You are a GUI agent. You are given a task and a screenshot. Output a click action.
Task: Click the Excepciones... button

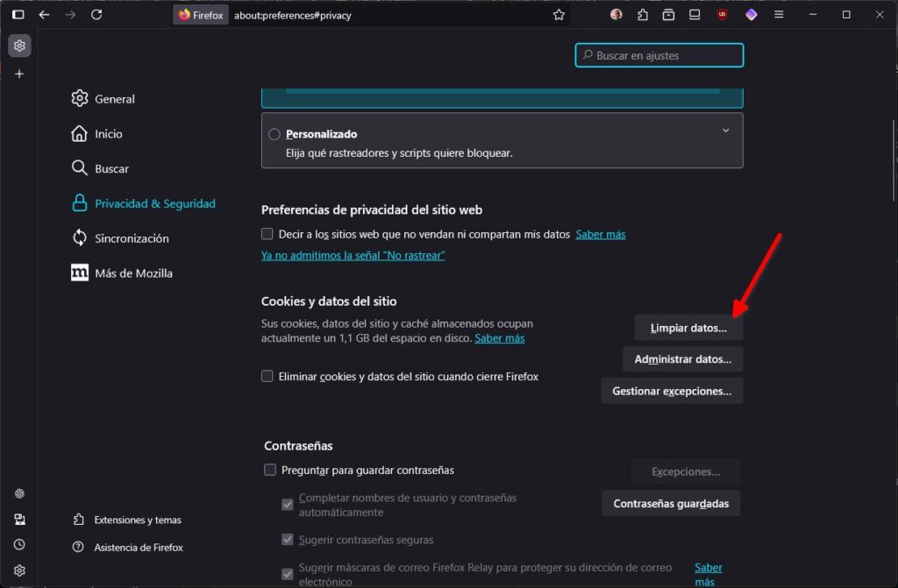[686, 471]
